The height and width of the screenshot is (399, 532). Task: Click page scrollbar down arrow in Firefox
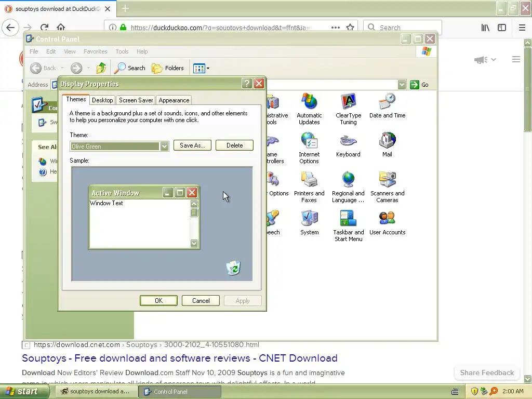(528, 379)
